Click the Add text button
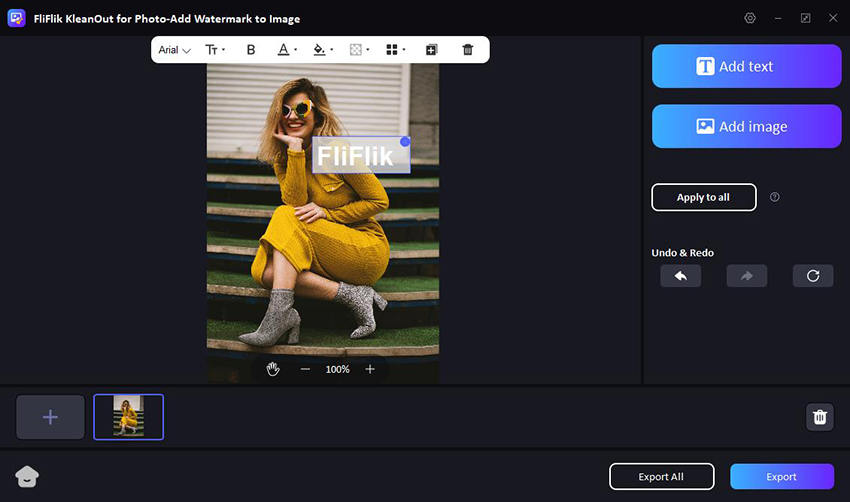The width and height of the screenshot is (850, 502). 746,67
